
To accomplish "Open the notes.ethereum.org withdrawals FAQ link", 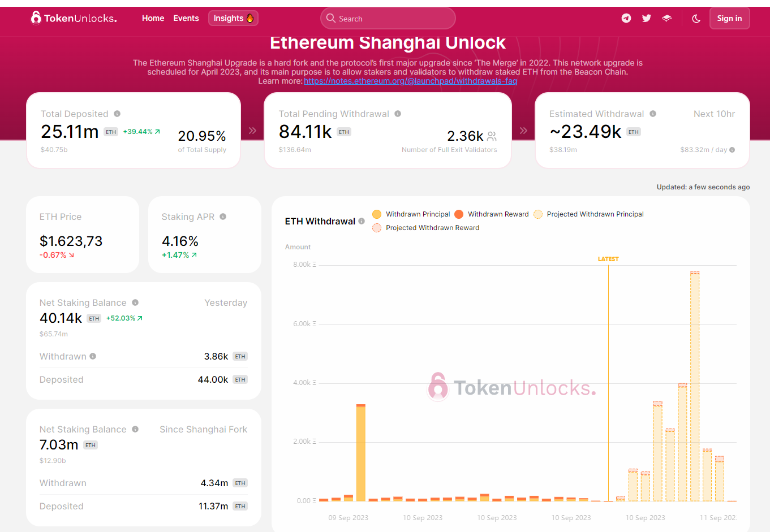I will 410,81.
